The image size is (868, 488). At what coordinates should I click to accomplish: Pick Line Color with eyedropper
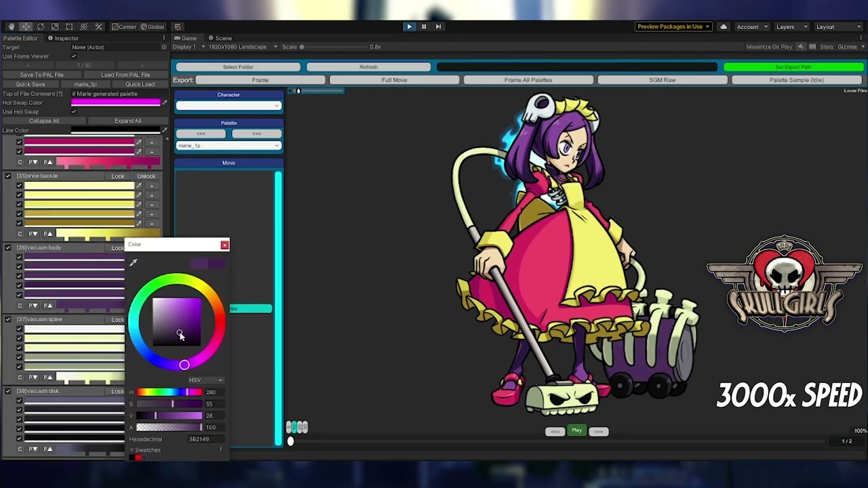164,130
